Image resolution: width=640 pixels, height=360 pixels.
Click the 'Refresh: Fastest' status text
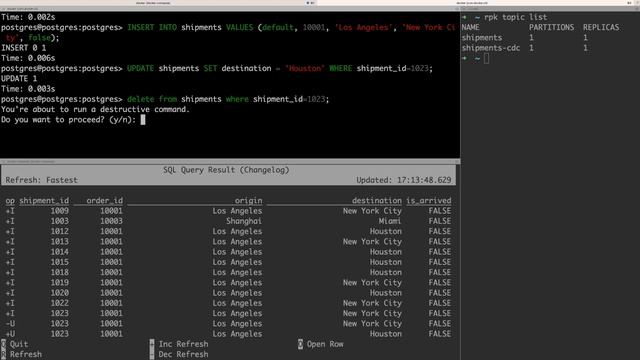tap(41, 180)
